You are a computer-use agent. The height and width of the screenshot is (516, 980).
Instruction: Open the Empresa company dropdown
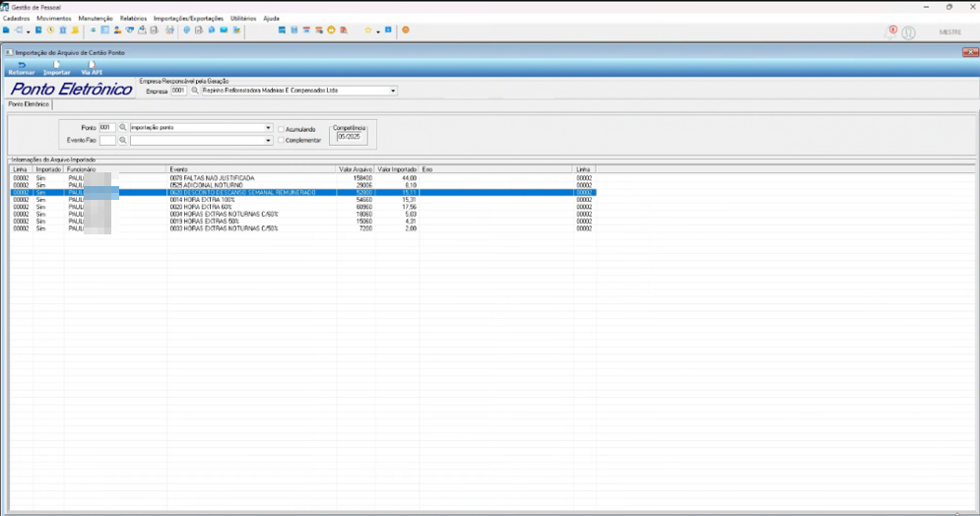tap(393, 91)
